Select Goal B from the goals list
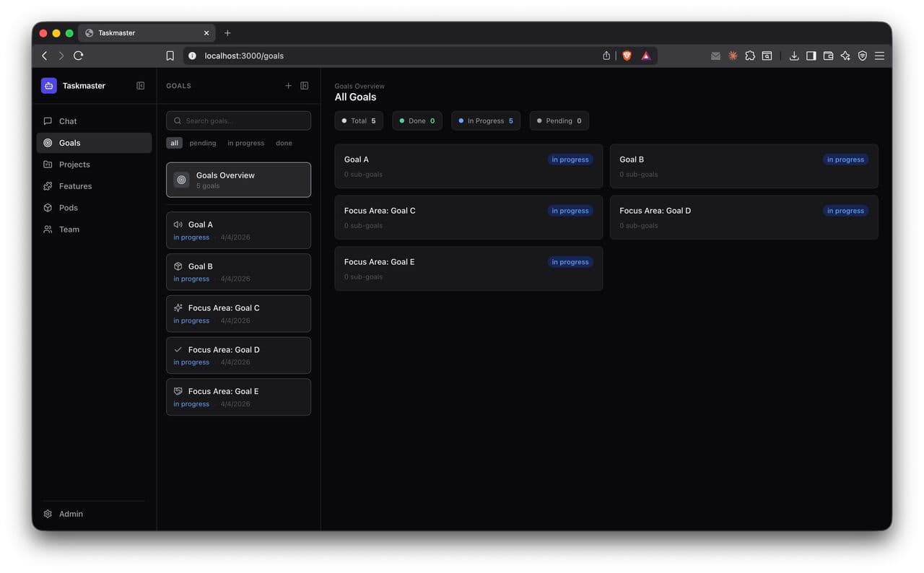 [x=238, y=272]
